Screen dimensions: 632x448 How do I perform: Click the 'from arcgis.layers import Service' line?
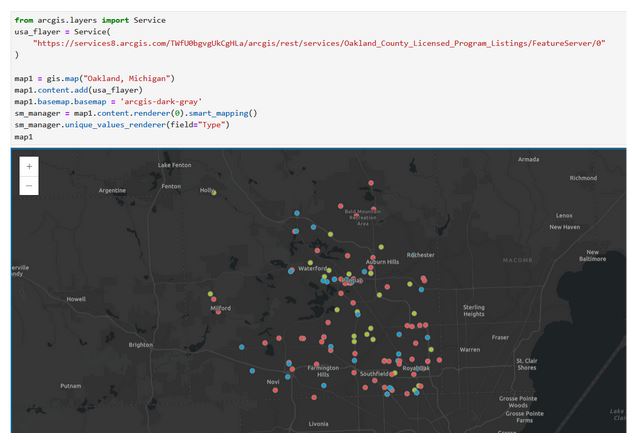[90, 20]
